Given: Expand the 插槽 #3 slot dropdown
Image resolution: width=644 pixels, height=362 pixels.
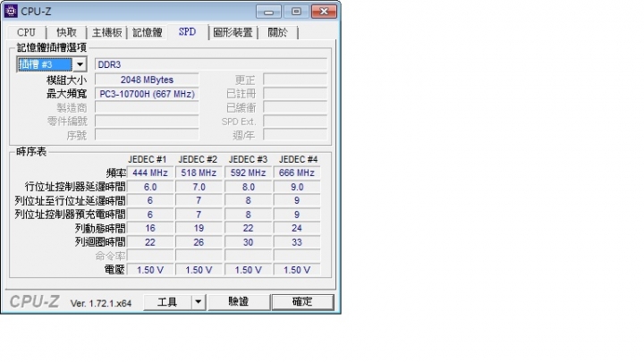Looking at the screenshot, I should (x=80, y=64).
